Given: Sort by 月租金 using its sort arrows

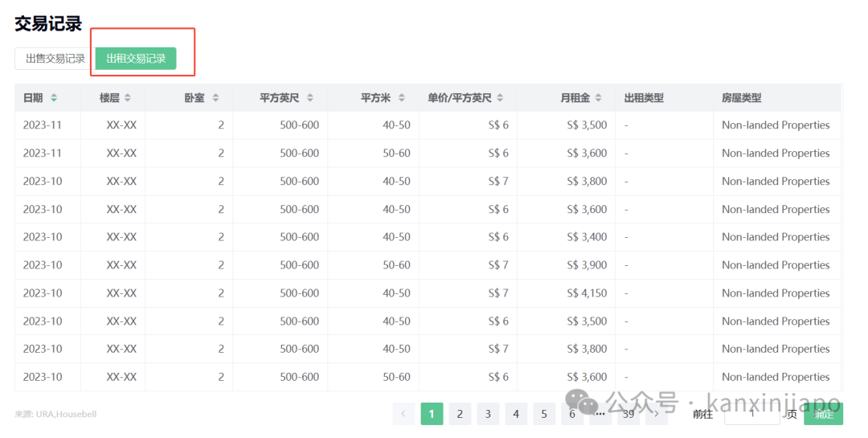Looking at the screenshot, I should pos(598,98).
